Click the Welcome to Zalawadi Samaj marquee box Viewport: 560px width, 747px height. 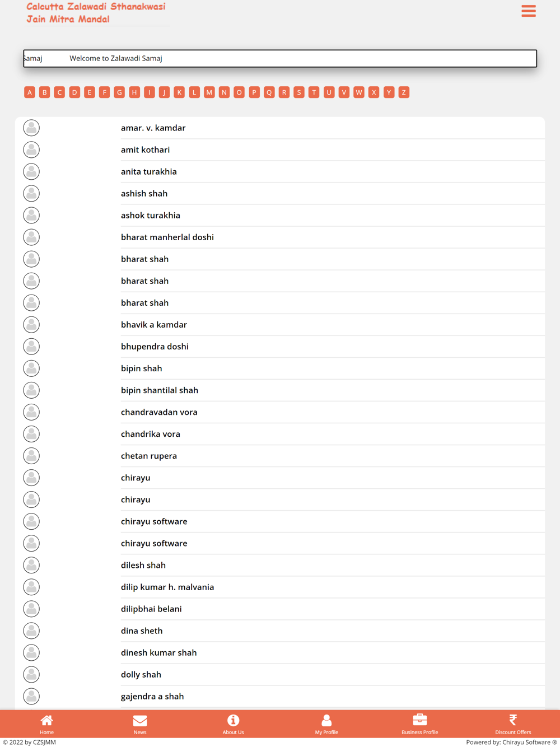coord(280,58)
